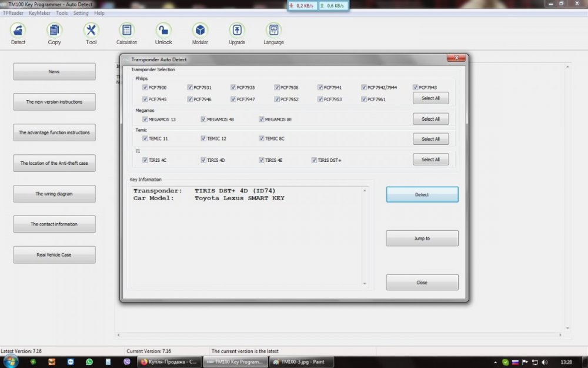
Task: Disable the TIRIS DST+ checkbox
Action: (x=315, y=160)
